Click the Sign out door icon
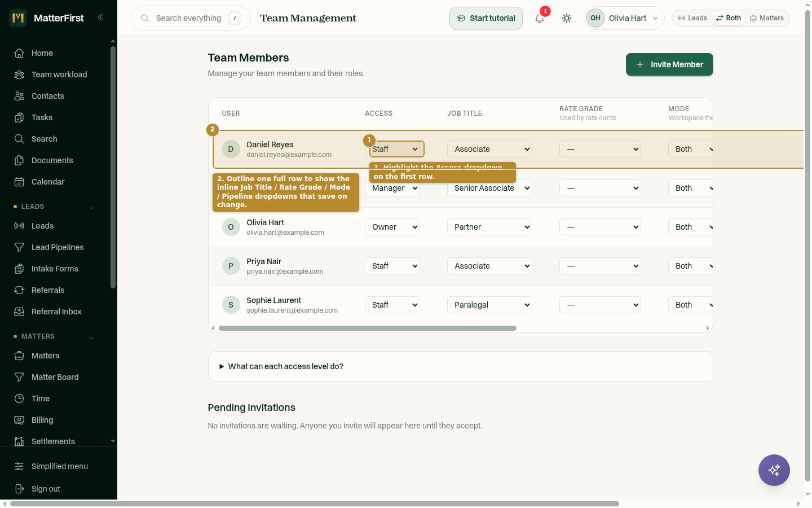812x508 pixels. click(x=19, y=489)
